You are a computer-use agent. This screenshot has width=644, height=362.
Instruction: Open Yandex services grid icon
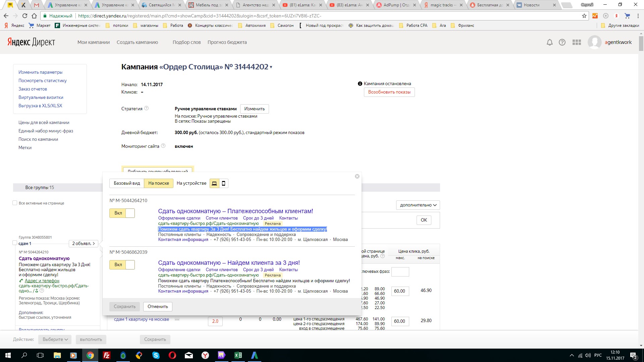coord(577,43)
